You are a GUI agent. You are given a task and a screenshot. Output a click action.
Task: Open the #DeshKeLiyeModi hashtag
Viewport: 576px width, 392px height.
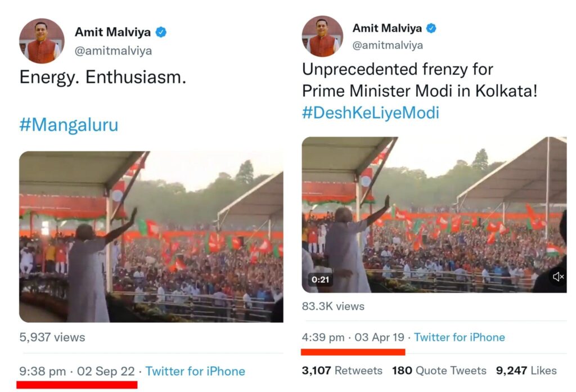click(370, 112)
